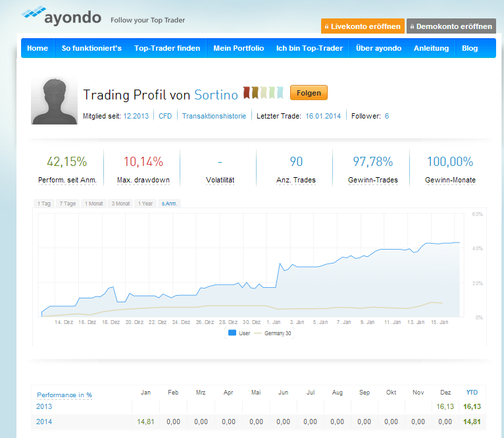Click the Sortino profile avatar

55,101
